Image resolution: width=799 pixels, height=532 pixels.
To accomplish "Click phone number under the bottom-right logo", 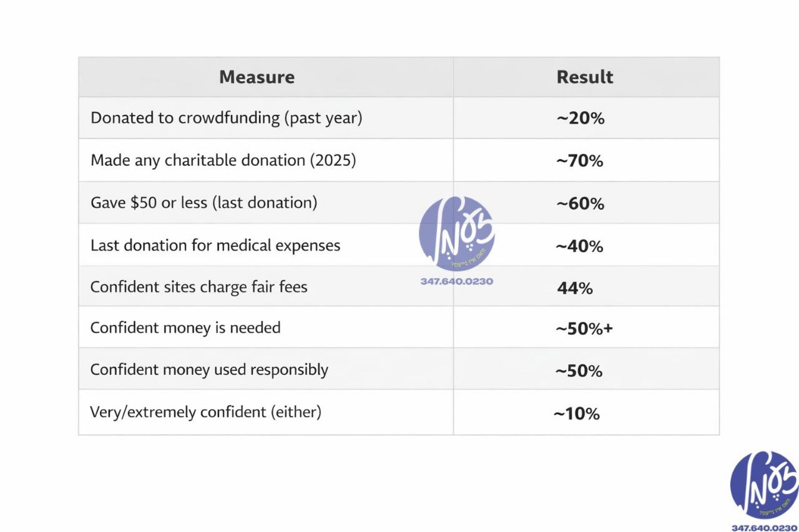I will tap(763, 528).
